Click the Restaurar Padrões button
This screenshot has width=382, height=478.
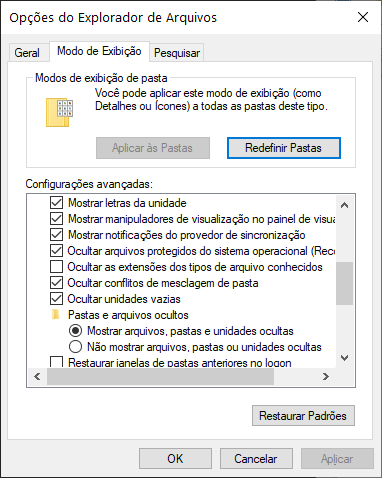303,416
